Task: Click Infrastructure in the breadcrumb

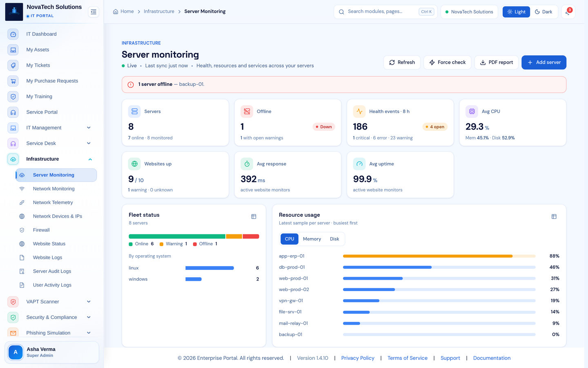Action: 159,11
